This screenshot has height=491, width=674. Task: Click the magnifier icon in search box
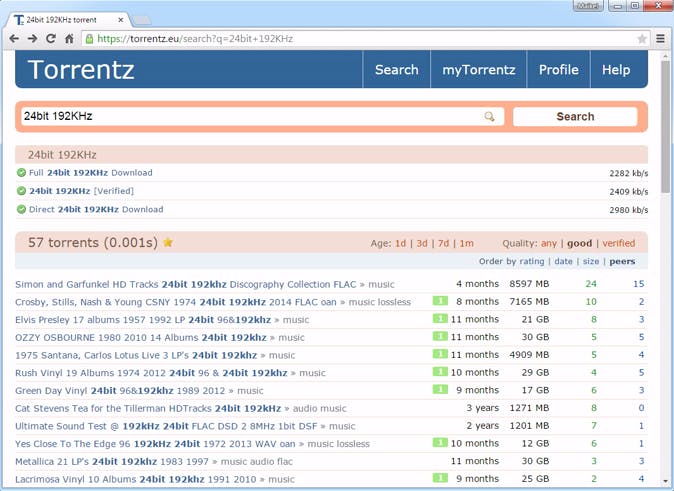coord(489,117)
